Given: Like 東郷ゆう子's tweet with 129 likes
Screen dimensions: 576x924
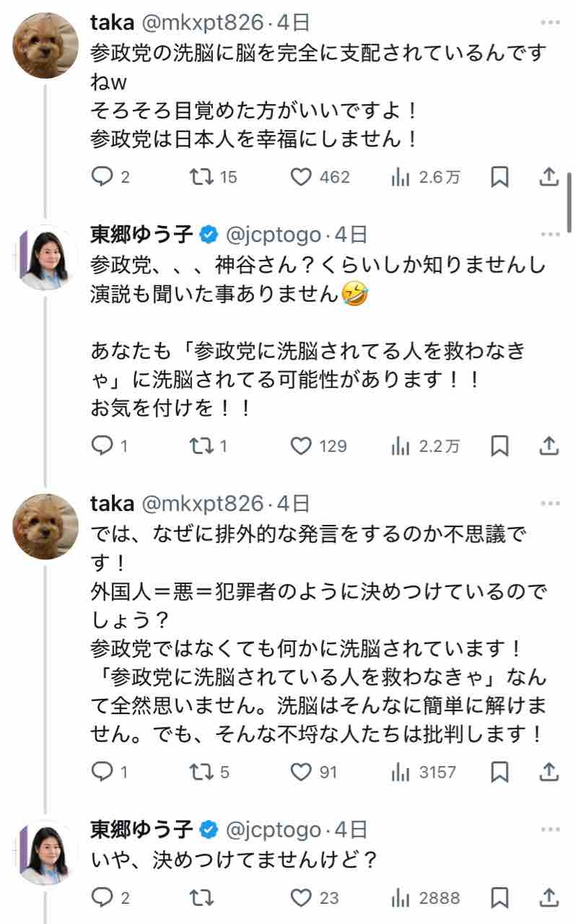Looking at the screenshot, I should pos(301,447).
